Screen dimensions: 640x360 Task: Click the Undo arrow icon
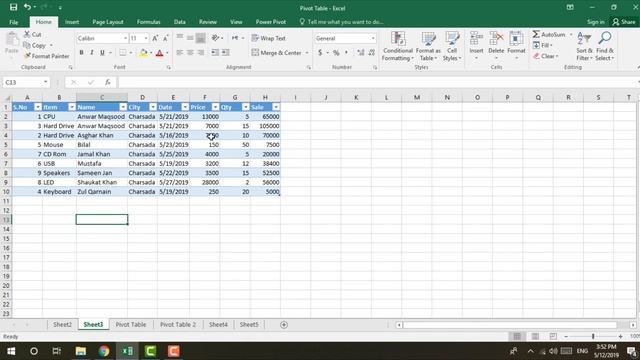point(27,7)
